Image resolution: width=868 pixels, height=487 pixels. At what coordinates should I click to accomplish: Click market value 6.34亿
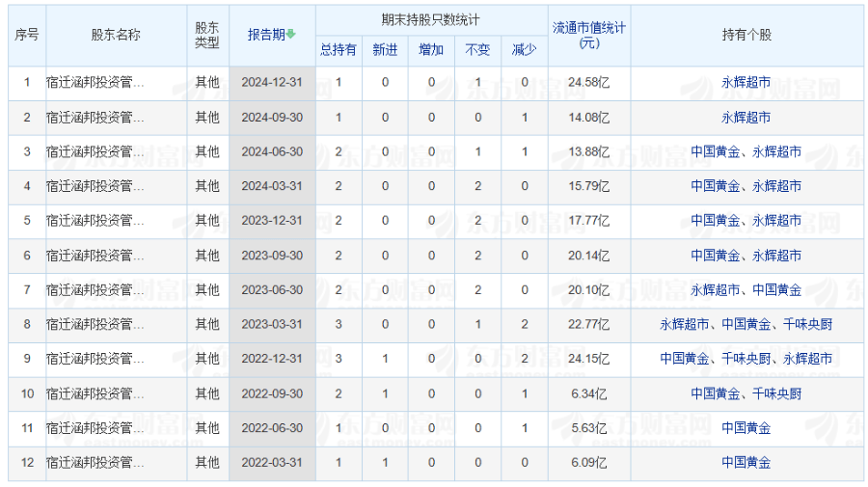pyautogui.click(x=589, y=393)
